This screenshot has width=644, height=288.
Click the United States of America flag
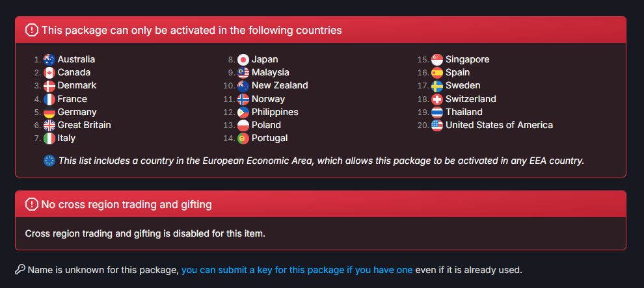pos(437,125)
